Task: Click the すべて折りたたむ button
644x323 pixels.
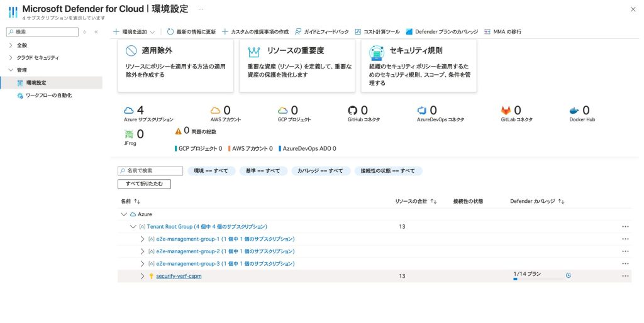Action: point(144,184)
